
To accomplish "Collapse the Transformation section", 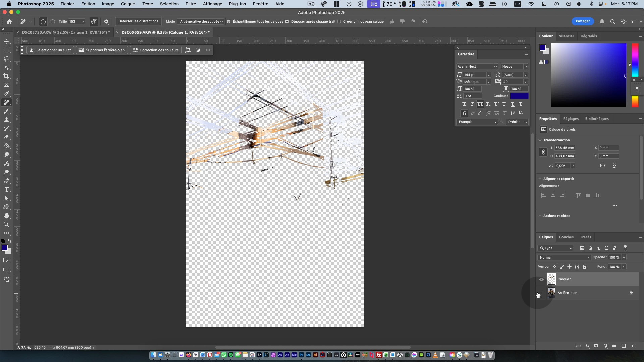I will click(x=540, y=140).
